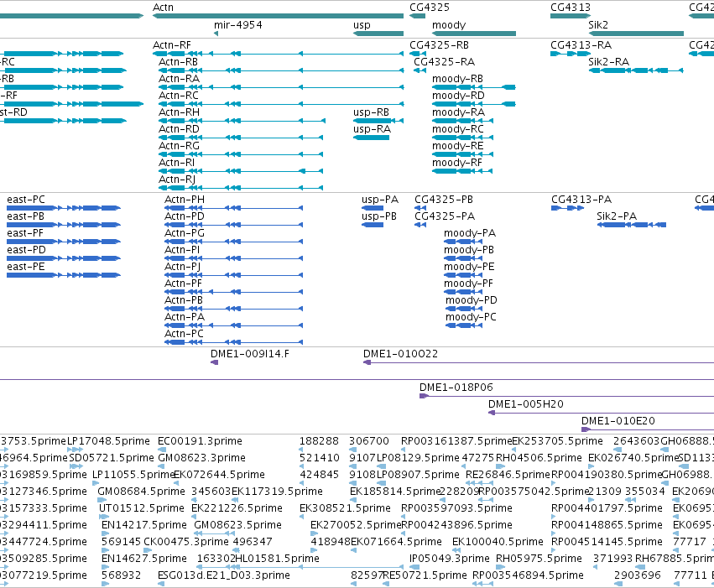Select transcript Actn-RD
The height and width of the screenshot is (588, 714).
(179, 129)
